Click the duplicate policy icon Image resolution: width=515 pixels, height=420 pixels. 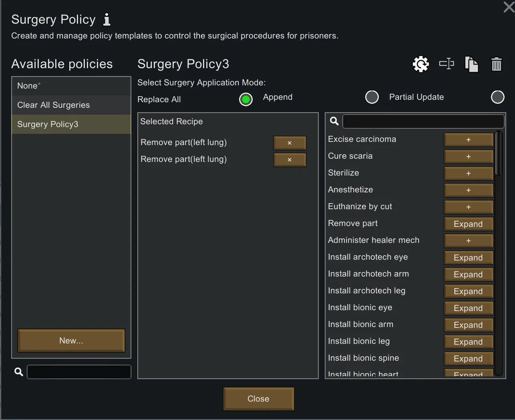click(471, 64)
